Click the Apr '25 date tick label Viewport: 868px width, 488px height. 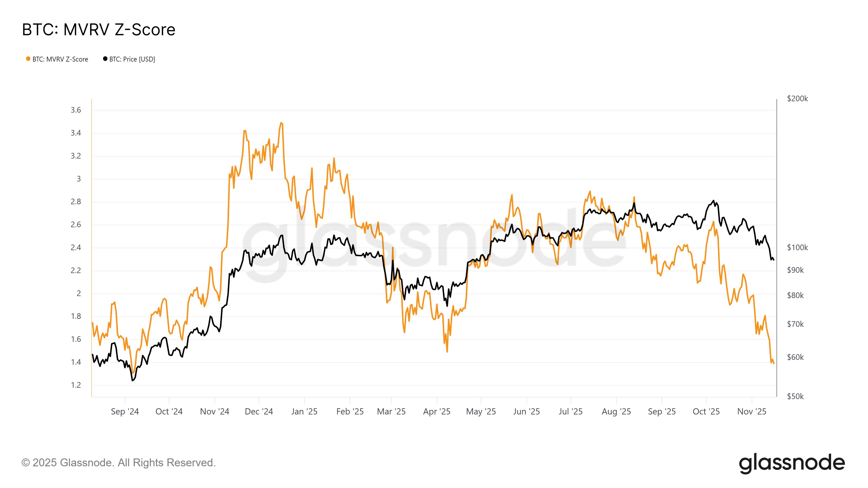pyautogui.click(x=437, y=412)
